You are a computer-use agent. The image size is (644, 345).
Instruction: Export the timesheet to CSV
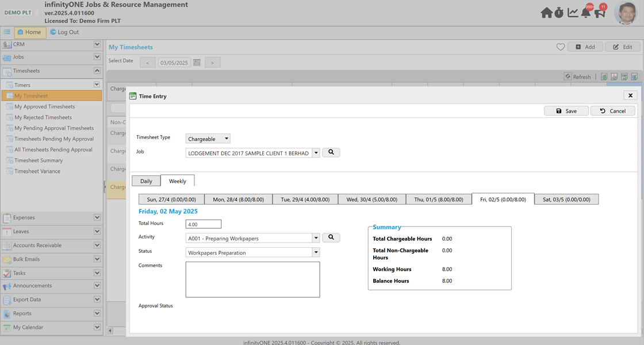[624, 76]
